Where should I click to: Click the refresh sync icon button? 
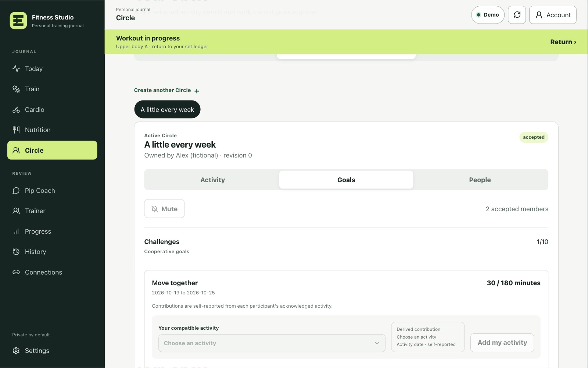[x=517, y=15]
